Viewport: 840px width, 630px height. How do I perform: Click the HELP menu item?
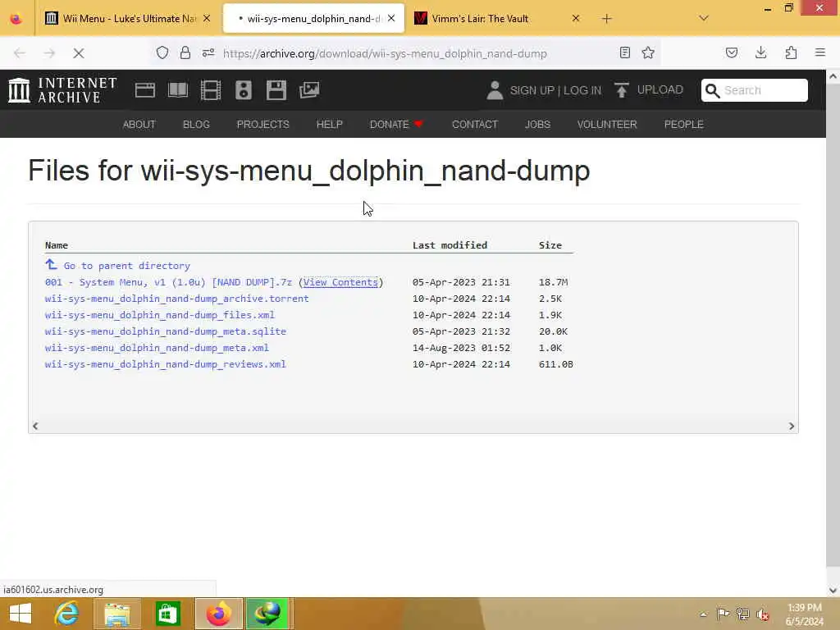point(330,125)
